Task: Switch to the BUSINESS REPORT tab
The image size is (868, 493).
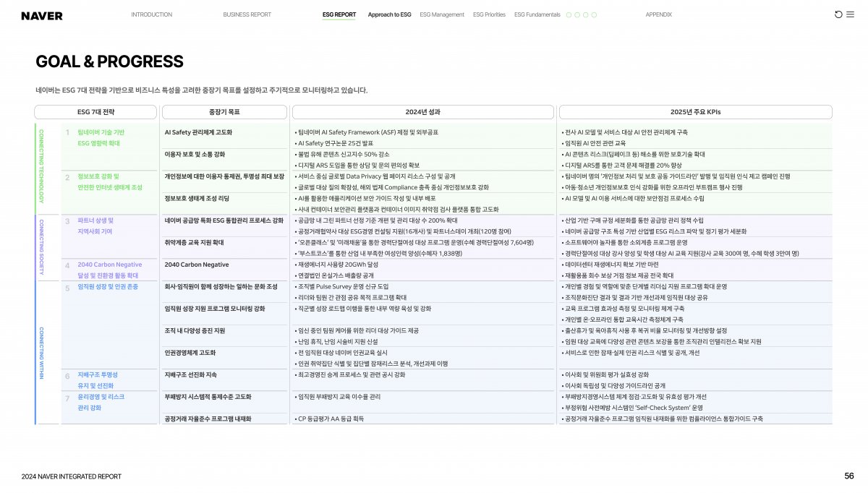Action: click(x=246, y=14)
